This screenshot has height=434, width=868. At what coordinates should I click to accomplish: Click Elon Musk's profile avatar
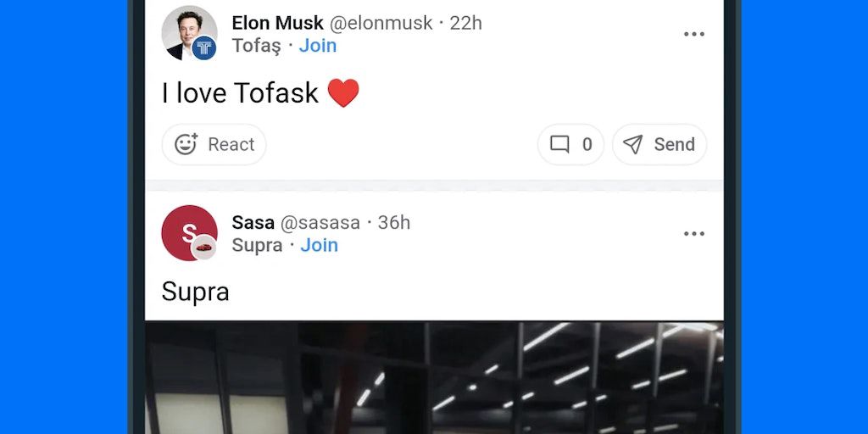click(186, 31)
